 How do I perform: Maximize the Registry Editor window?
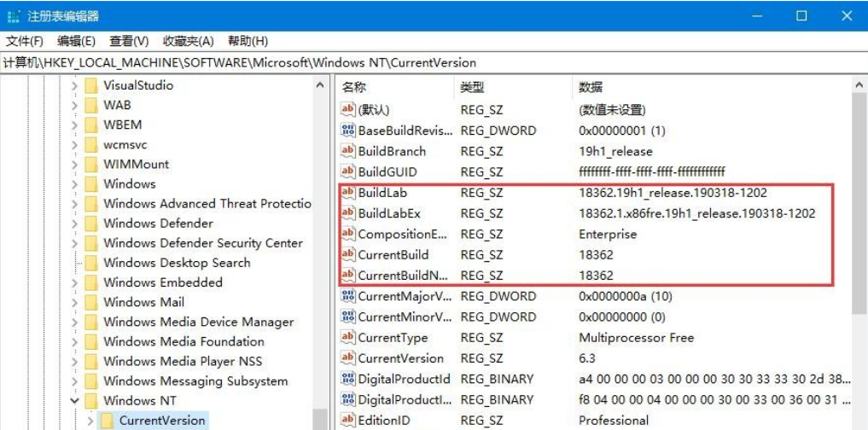(801, 16)
